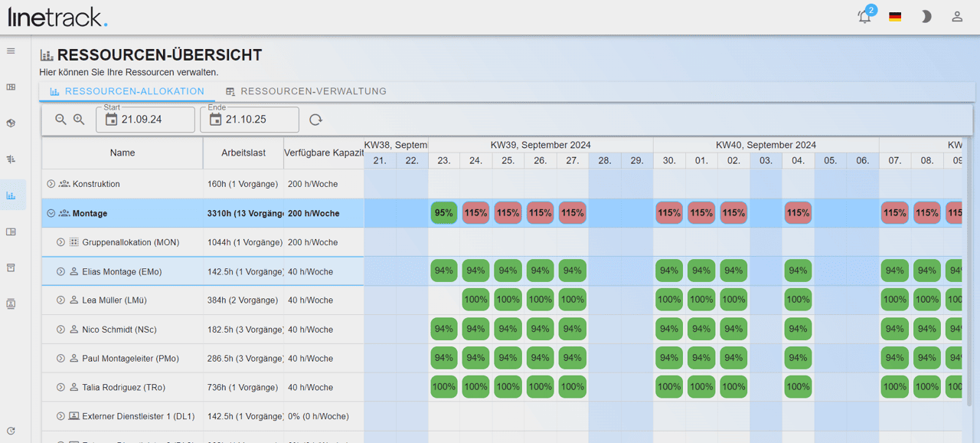This screenshot has width=980, height=443.
Task: Collapse the Montage group row
Action: point(51,213)
